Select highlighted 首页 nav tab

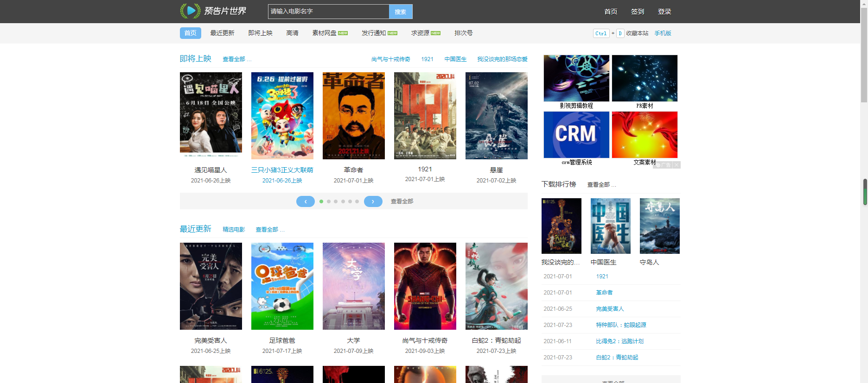click(x=191, y=33)
